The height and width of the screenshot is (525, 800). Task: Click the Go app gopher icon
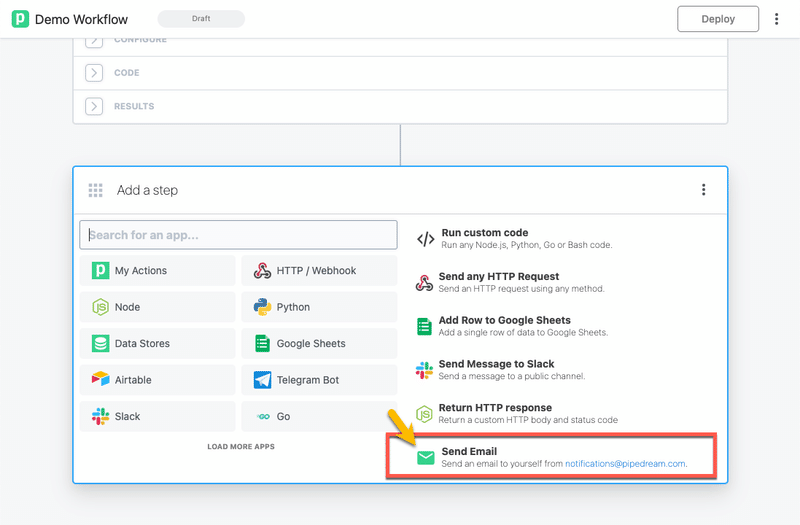pyautogui.click(x=263, y=417)
